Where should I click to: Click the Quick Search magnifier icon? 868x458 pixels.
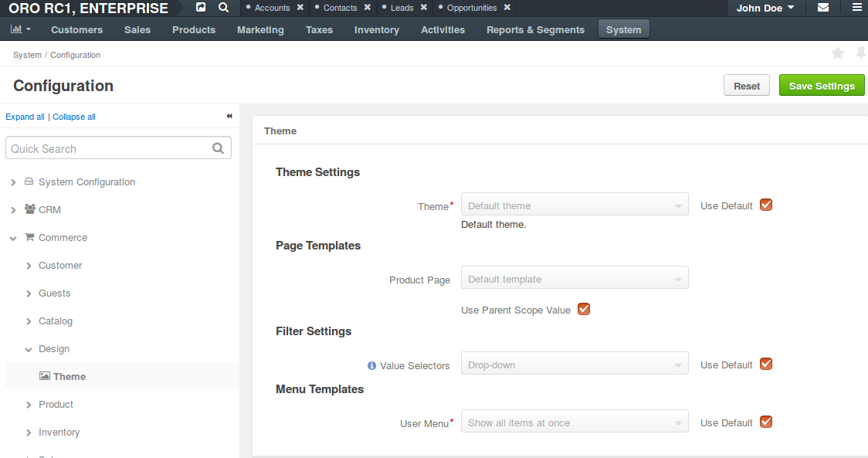coord(218,148)
